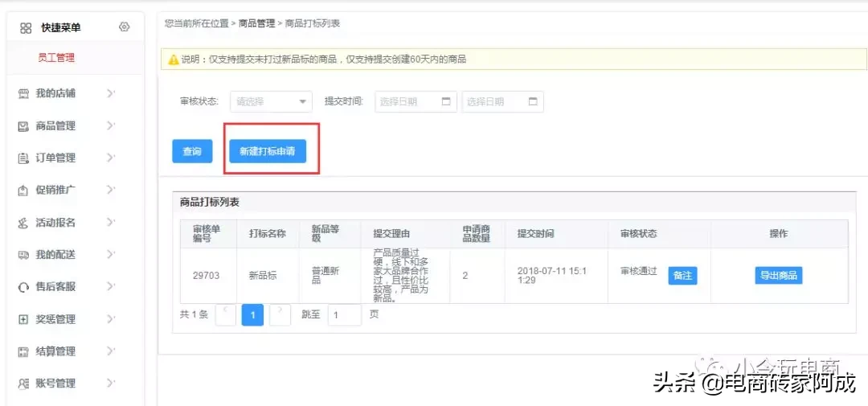This screenshot has width=868, height=406.
Task: Click the 奖惩管理 sidebar icon
Action: [x=23, y=320]
